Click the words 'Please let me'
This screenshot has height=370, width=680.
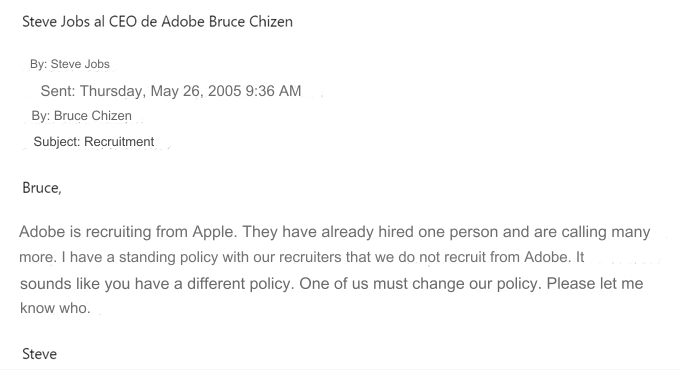click(595, 284)
